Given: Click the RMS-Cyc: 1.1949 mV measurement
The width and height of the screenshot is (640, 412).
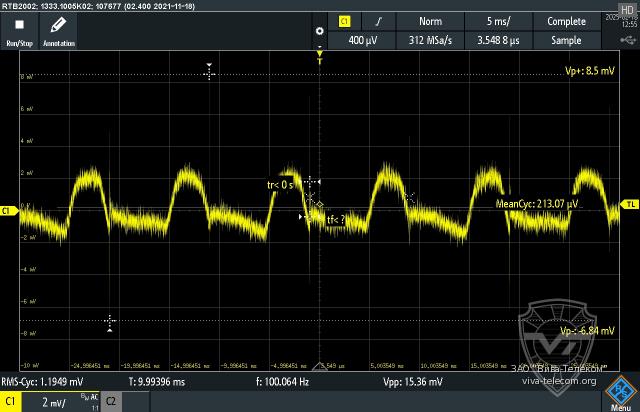Looking at the screenshot, I should coord(42,382).
